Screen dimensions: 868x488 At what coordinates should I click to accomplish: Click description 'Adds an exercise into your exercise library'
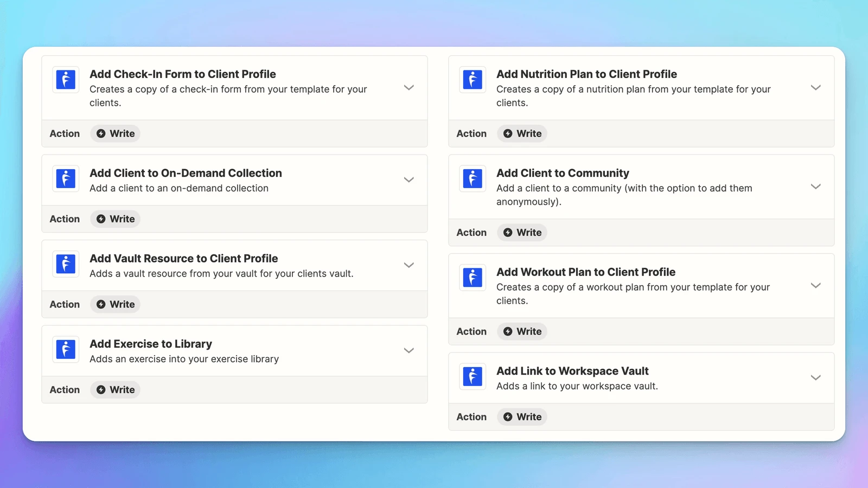point(184,359)
